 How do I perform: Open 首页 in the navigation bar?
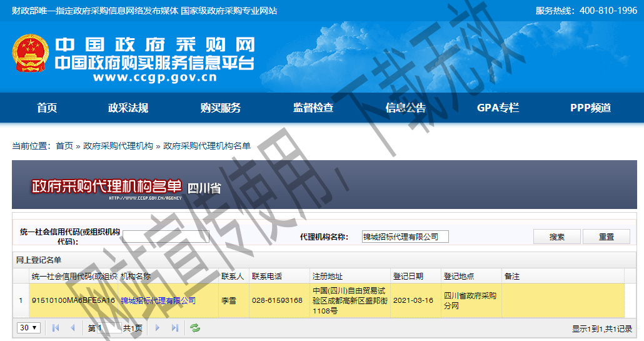click(x=47, y=108)
